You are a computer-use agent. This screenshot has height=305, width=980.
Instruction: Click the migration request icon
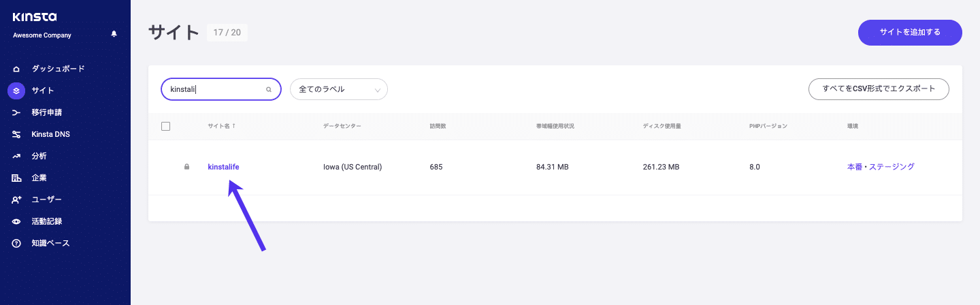click(16, 112)
